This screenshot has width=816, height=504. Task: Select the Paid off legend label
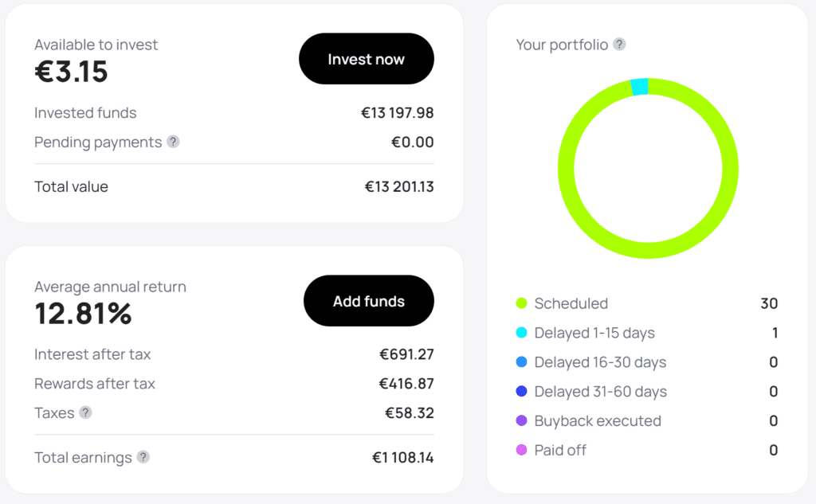(x=560, y=450)
